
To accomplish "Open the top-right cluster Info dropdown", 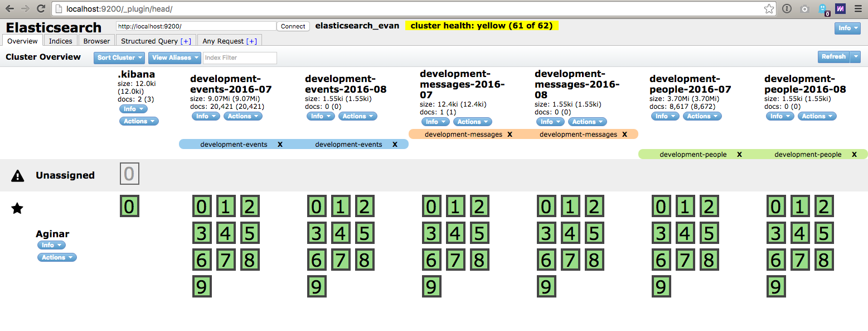I will pos(847,28).
